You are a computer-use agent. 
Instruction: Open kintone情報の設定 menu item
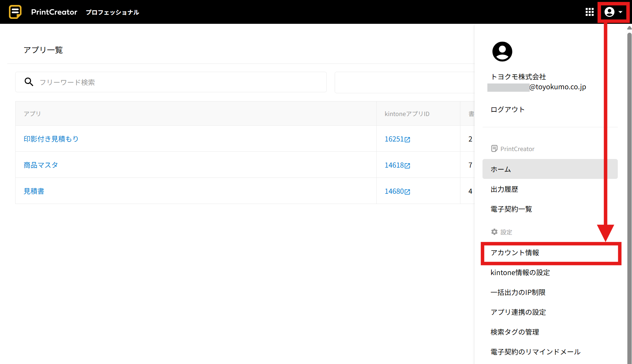pos(550,272)
